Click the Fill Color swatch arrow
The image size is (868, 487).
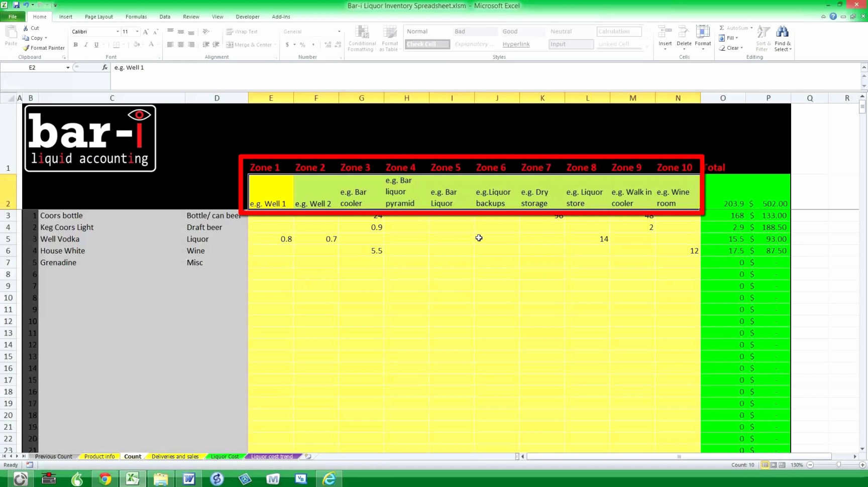tap(142, 45)
